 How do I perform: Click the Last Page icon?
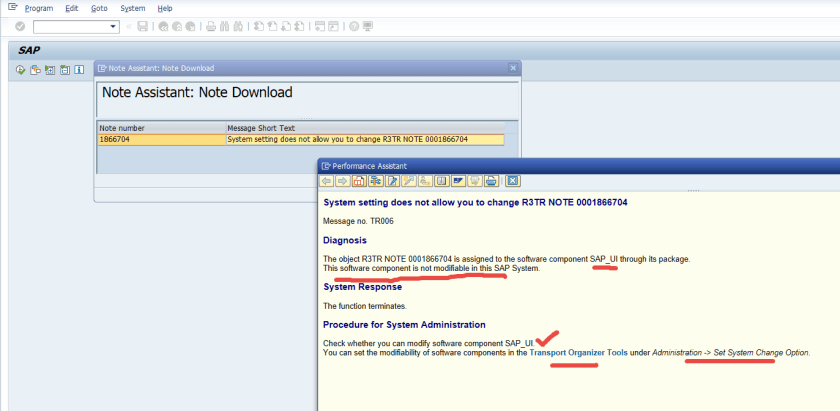[299, 26]
